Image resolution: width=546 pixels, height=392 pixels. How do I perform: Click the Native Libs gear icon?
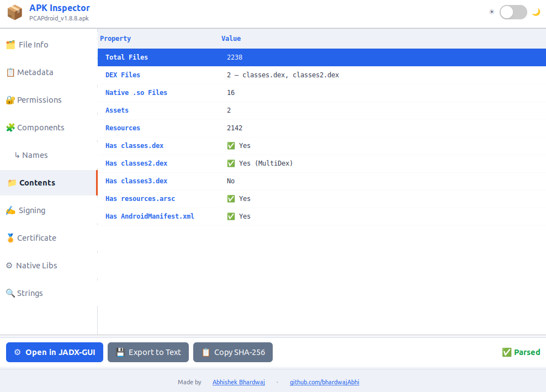9,266
